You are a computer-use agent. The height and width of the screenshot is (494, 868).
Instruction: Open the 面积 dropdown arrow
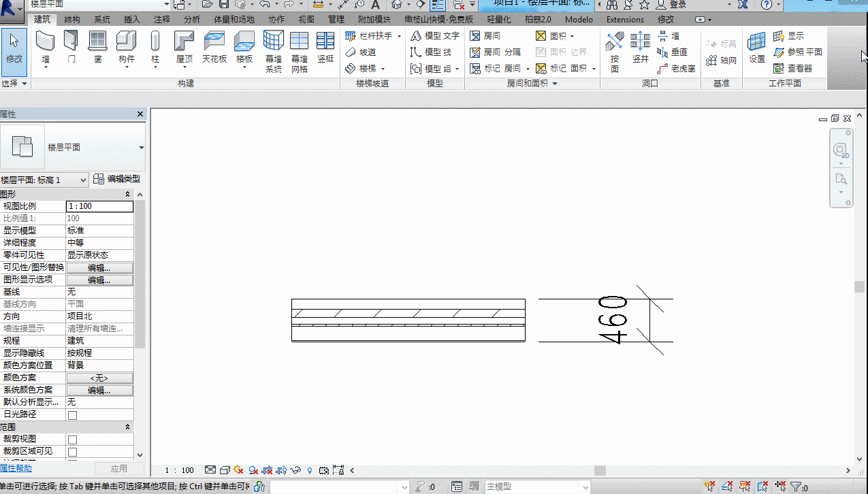[572, 36]
